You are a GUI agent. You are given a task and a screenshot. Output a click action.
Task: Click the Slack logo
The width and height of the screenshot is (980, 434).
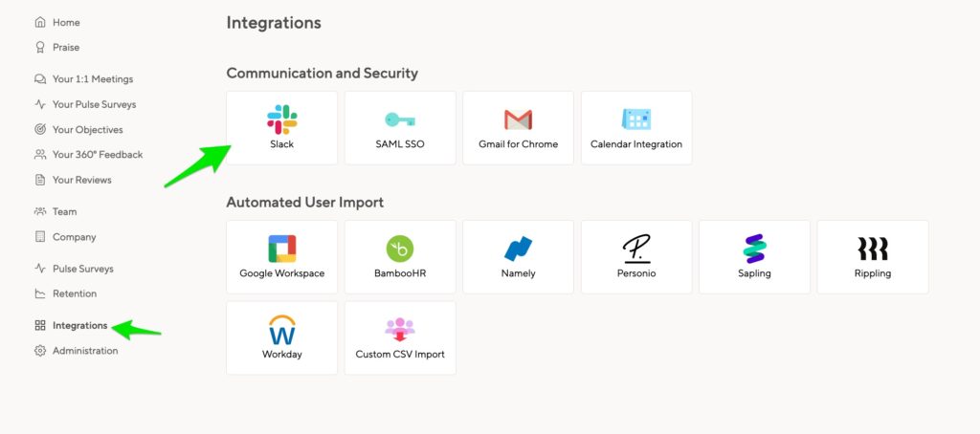(x=282, y=119)
